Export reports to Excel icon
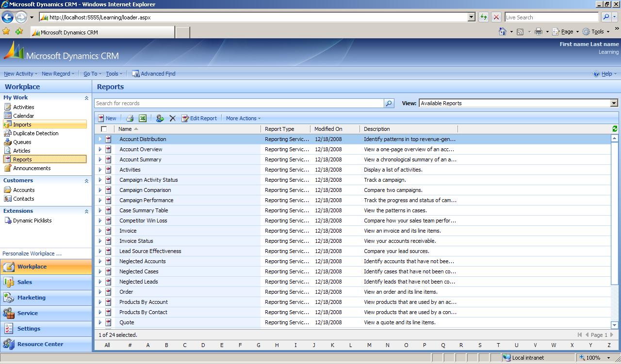This screenshot has height=364, width=621. point(143,118)
